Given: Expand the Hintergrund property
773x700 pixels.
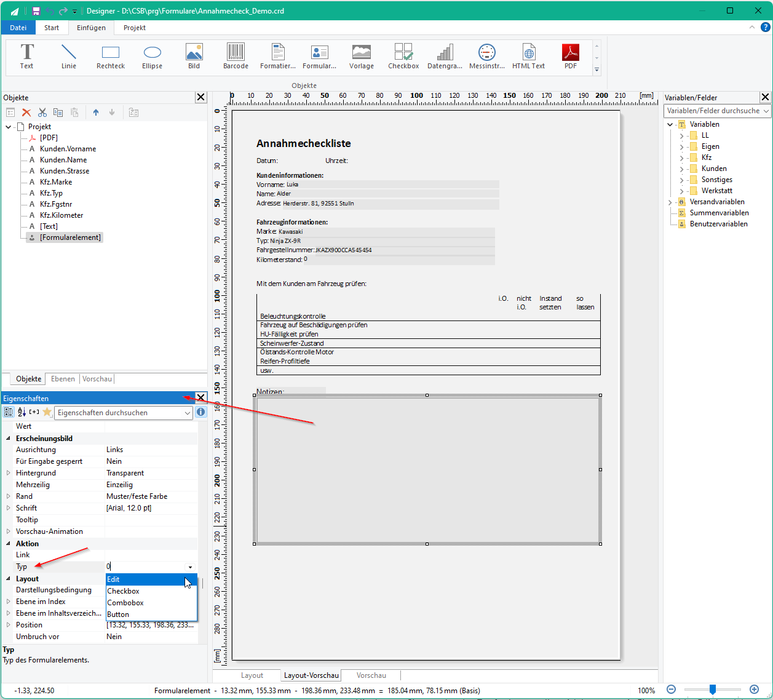Looking at the screenshot, I should click(8, 473).
